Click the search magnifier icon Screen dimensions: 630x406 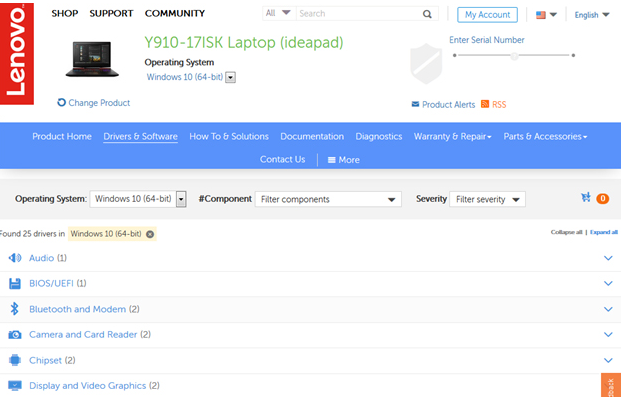click(427, 14)
